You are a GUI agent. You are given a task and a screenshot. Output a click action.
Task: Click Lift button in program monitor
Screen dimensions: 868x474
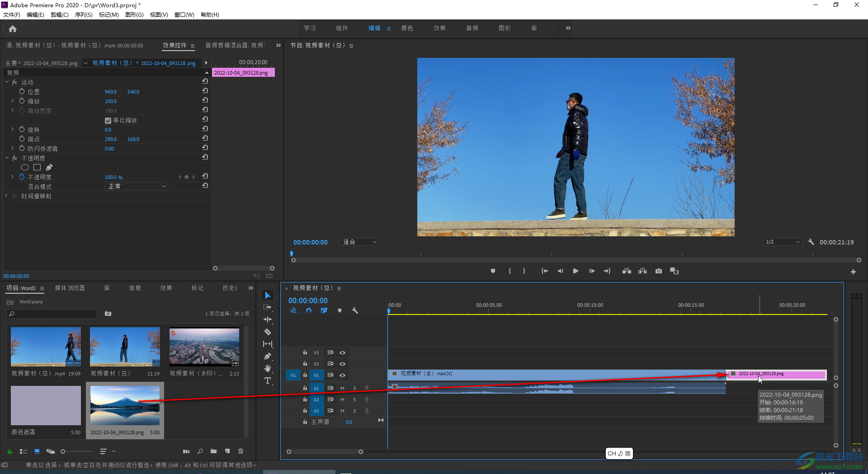tap(627, 271)
